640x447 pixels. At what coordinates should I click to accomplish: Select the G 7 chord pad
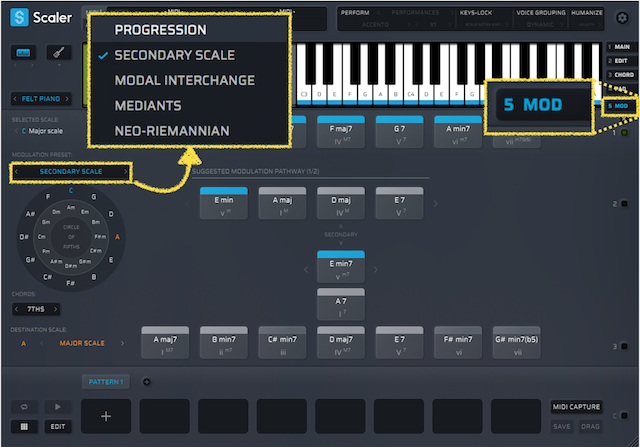[x=399, y=131]
